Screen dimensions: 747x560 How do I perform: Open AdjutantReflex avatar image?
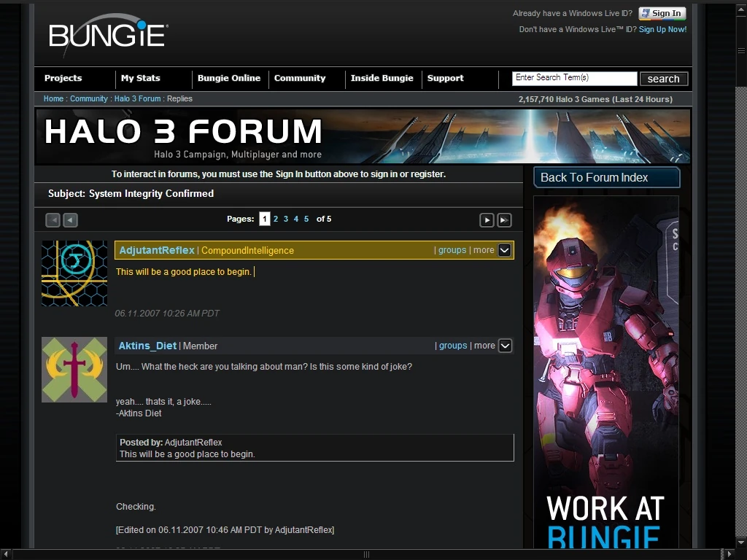[x=74, y=273]
